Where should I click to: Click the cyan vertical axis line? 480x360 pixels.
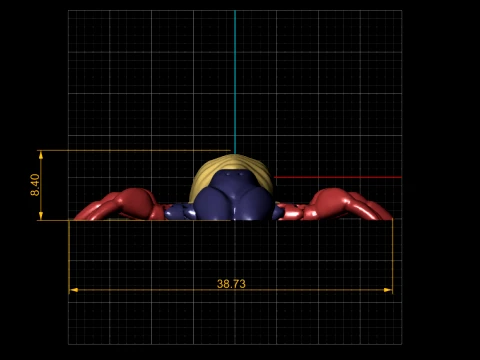[x=235, y=82]
